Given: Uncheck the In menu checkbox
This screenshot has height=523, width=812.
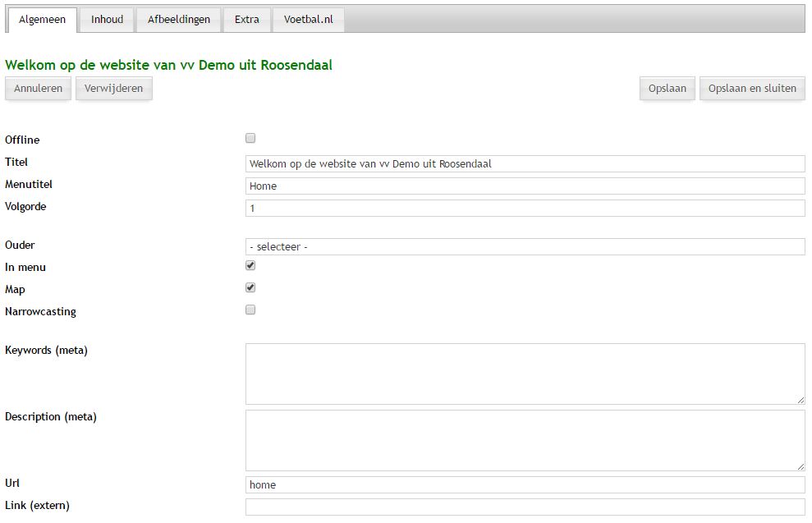Looking at the screenshot, I should (250, 265).
